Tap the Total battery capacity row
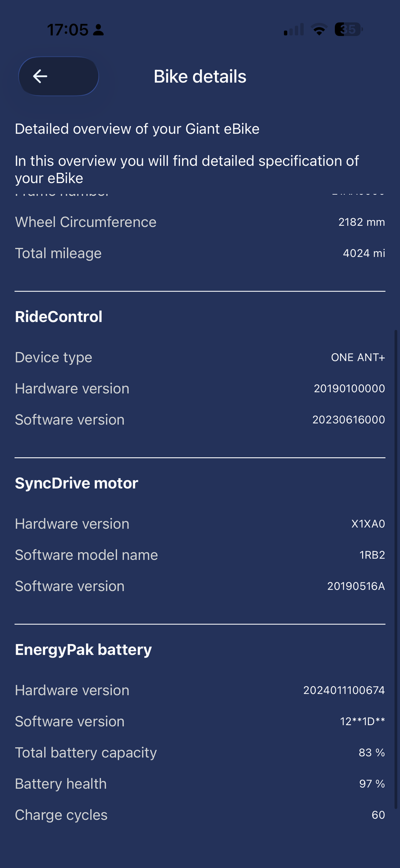Viewport: 400px width, 868px height. click(200, 753)
